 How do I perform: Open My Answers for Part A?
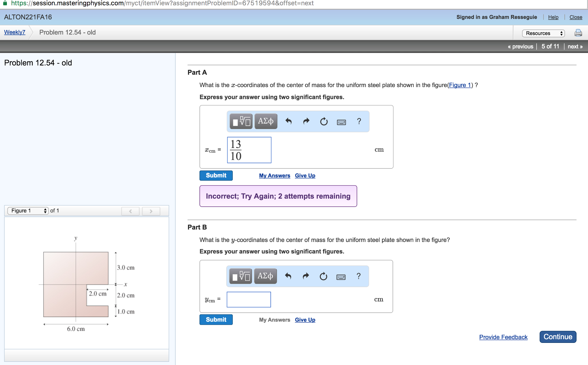coord(274,176)
